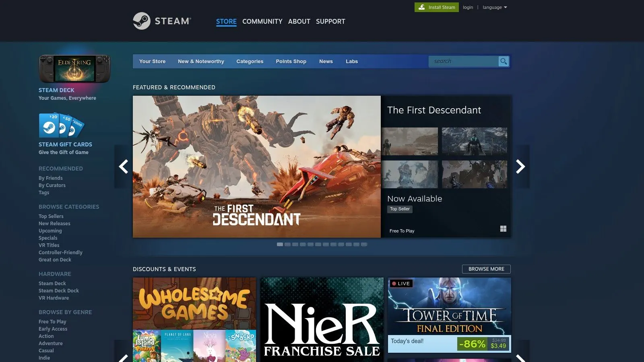Open the Steam Deck link under Hardware
644x362 pixels.
pyautogui.click(x=52, y=284)
